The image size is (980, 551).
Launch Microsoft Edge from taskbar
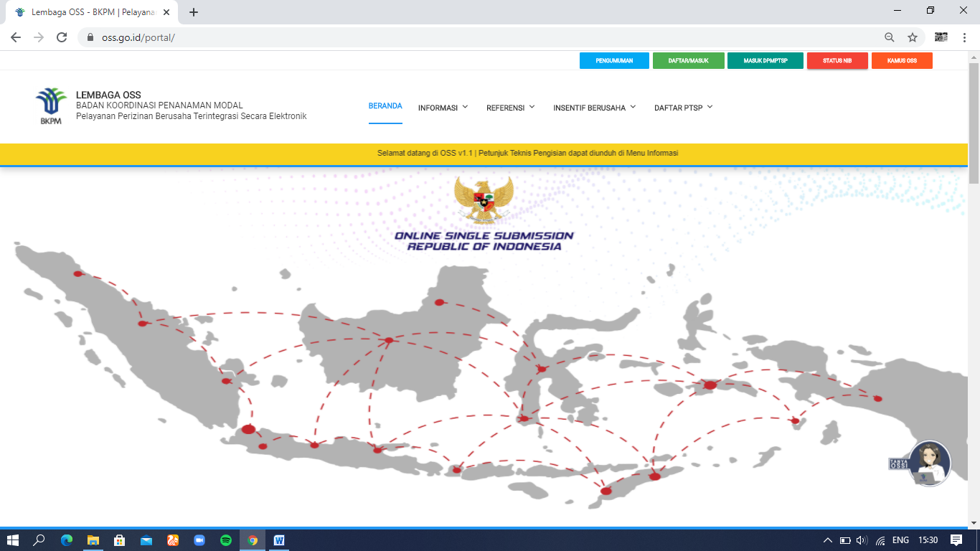point(67,540)
